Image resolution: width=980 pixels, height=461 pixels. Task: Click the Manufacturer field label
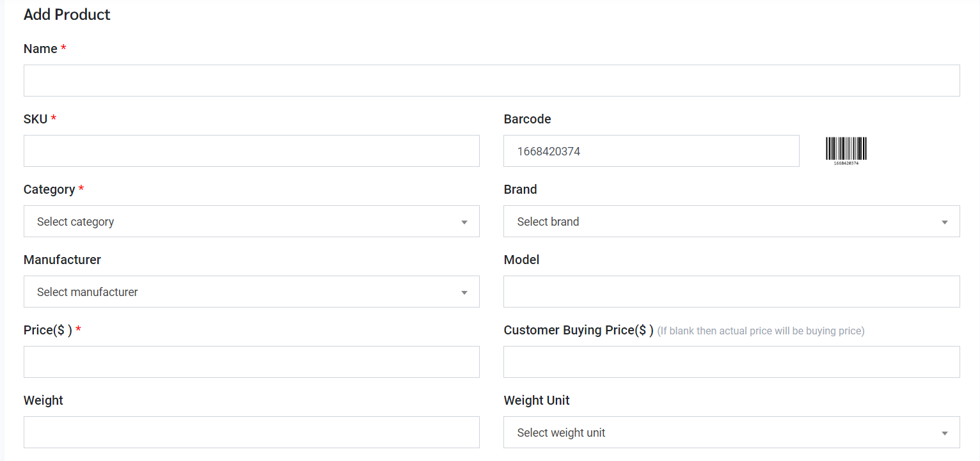point(62,260)
